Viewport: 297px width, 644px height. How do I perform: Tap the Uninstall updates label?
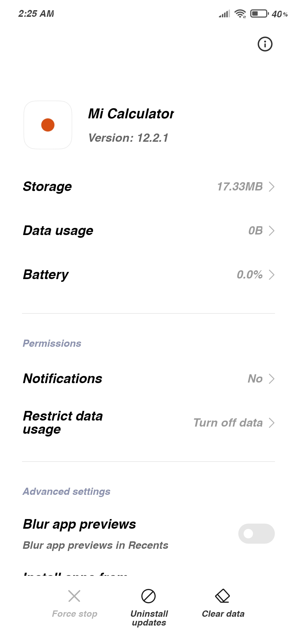(149, 618)
